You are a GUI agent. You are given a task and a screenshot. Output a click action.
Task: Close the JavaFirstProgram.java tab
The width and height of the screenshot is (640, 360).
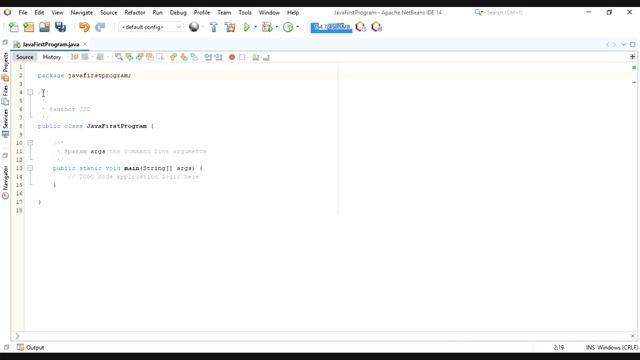pos(85,44)
